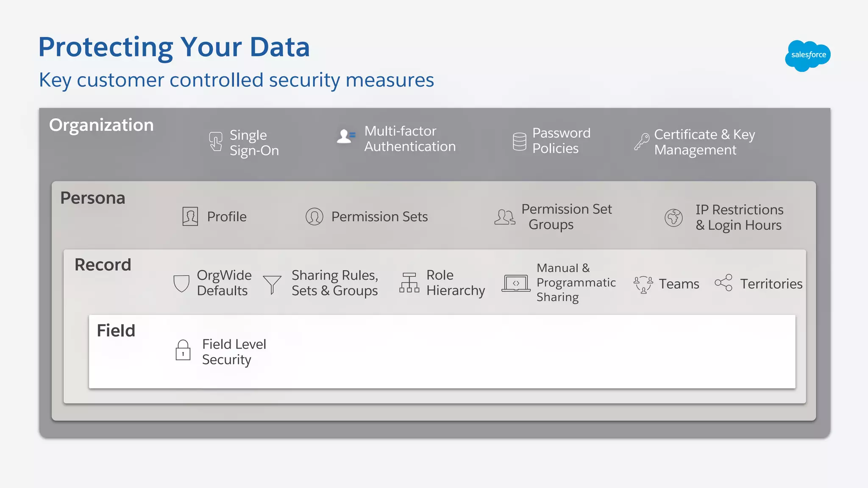This screenshot has height=488, width=868.
Task: Click the 'Protecting Your Data' title
Action: tap(174, 47)
